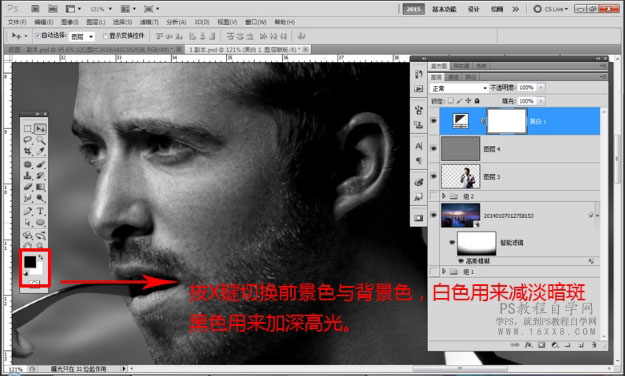Screen dimensions: 625x376
Task: Select the Blur tool
Action: point(28,197)
